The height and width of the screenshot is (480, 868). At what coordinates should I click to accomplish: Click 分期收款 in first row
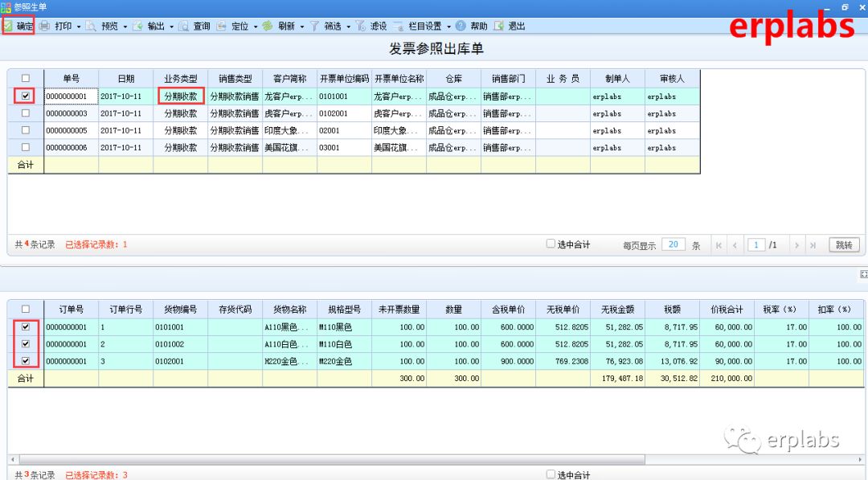[x=181, y=96]
